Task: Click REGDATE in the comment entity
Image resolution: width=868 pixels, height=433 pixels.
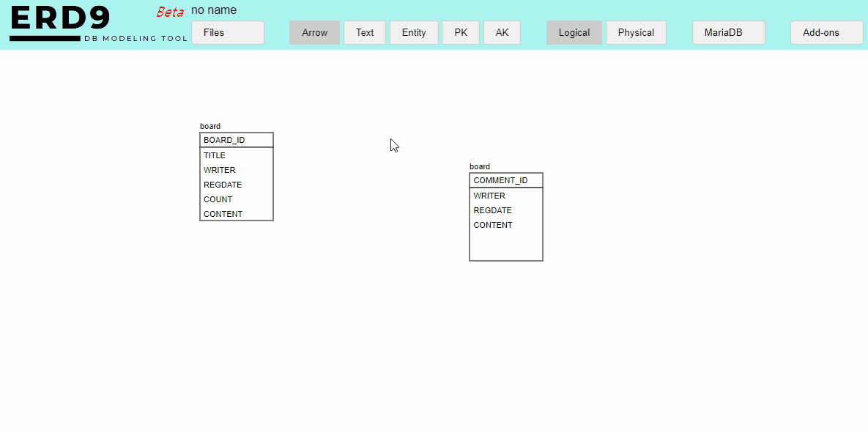Action: click(492, 210)
